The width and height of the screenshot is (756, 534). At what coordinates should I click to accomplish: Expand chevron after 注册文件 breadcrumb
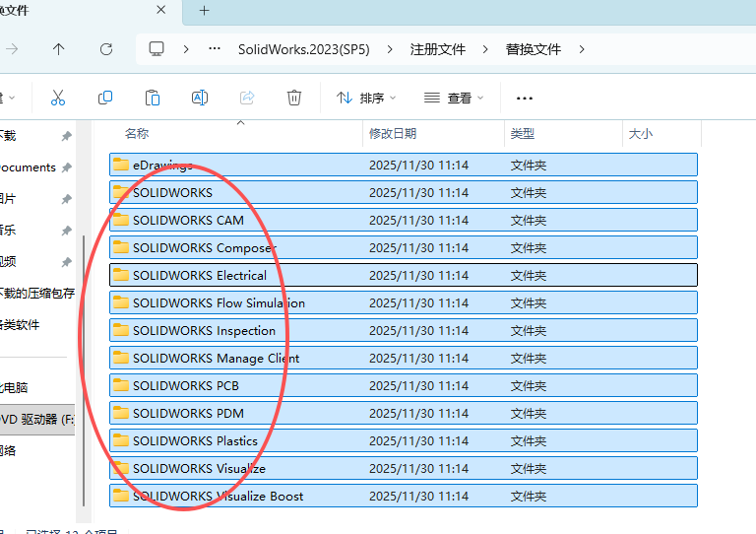coord(485,49)
